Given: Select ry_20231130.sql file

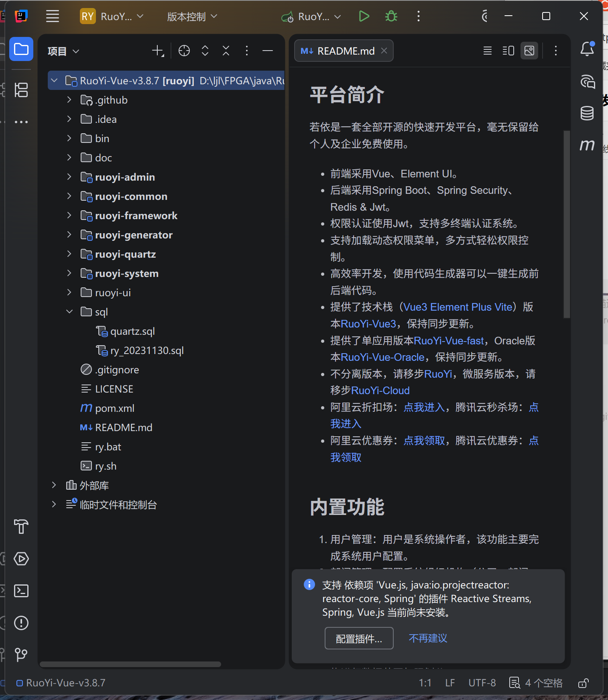Looking at the screenshot, I should pyautogui.click(x=147, y=351).
